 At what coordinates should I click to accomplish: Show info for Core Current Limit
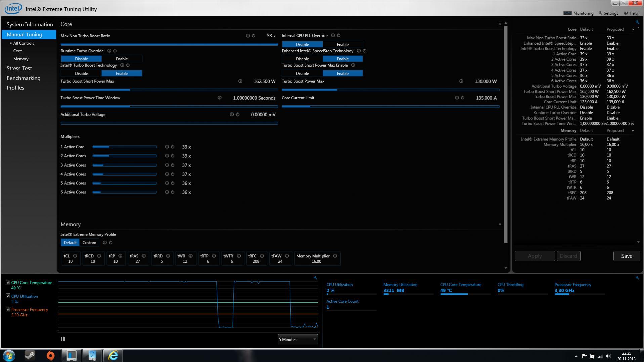click(457, 98)
